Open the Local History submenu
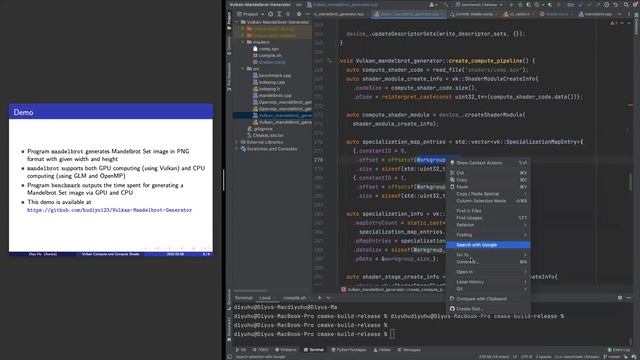Viewport: 640px width, 360px height. (488, 282)
